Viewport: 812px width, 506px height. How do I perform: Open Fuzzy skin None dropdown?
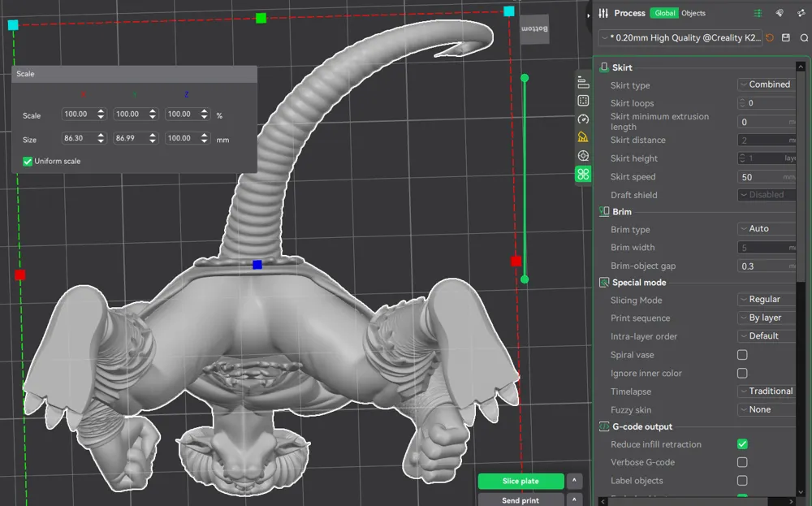click(767, 409)
